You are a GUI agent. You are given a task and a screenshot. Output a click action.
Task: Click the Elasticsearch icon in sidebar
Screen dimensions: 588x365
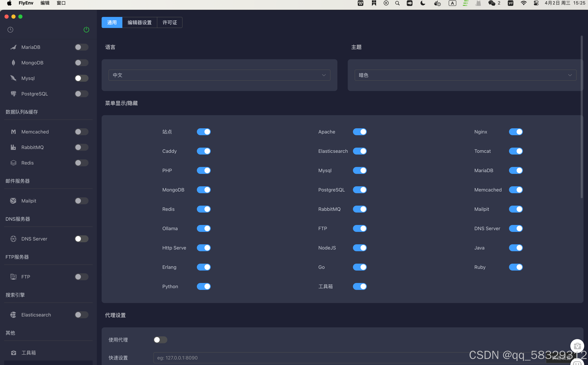(x=13, y=315)
